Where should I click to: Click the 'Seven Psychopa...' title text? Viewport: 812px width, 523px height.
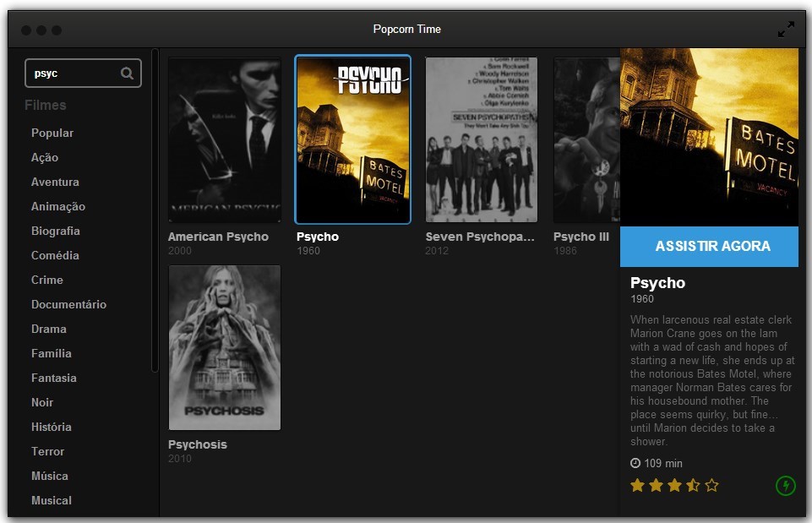pos(480,237)
